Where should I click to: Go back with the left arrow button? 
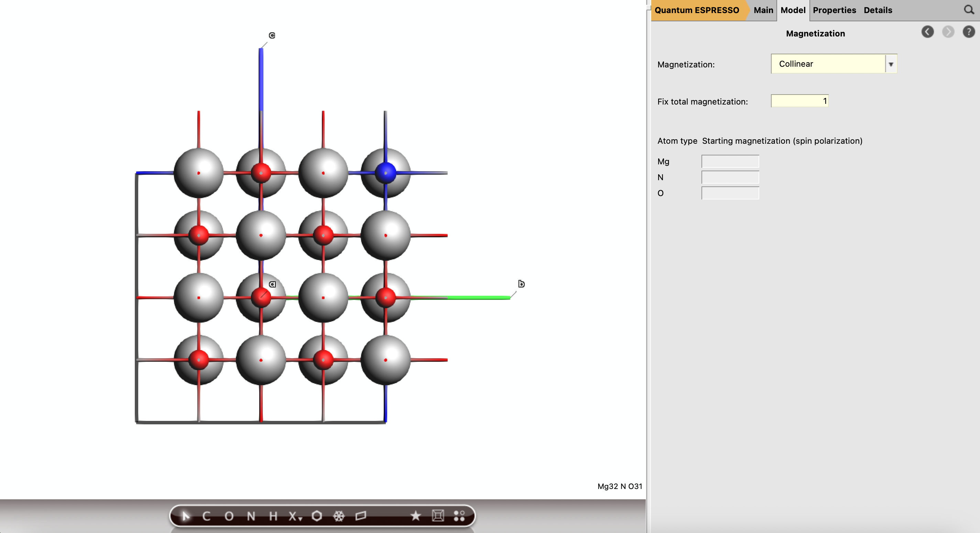point(927,32)
